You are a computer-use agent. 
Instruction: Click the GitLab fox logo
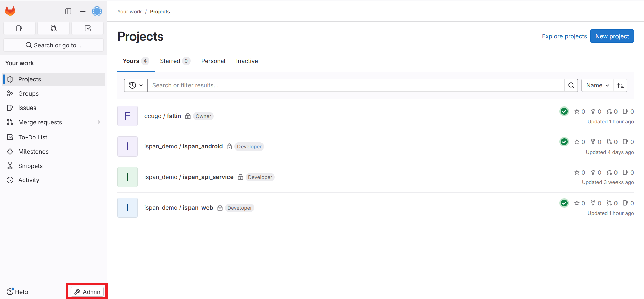click(x=10, y=11)
